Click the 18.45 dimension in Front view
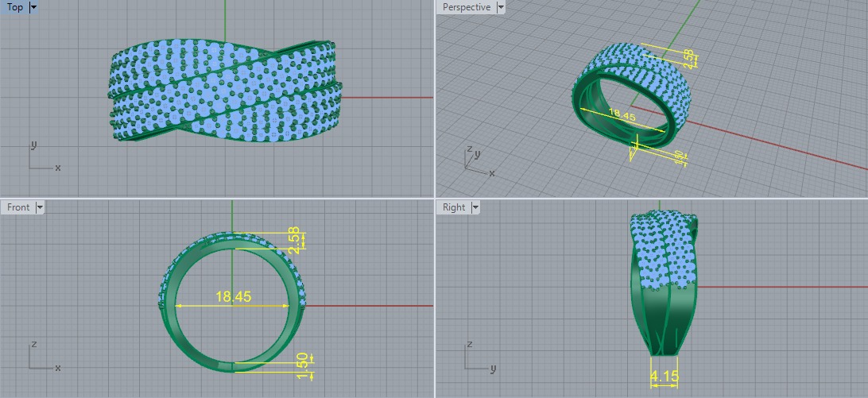Viewport: 868px width, 398px height. coord(233,296)
